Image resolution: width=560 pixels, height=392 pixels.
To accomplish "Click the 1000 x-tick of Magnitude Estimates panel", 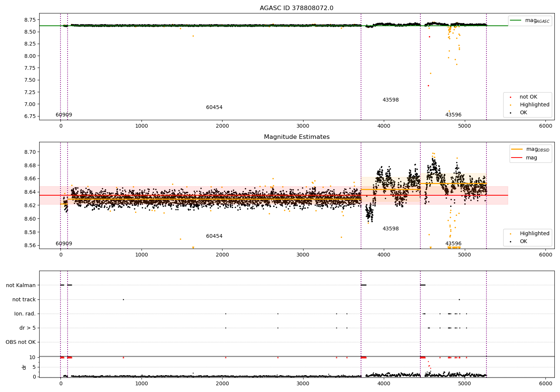I will (x=141, y=255).
